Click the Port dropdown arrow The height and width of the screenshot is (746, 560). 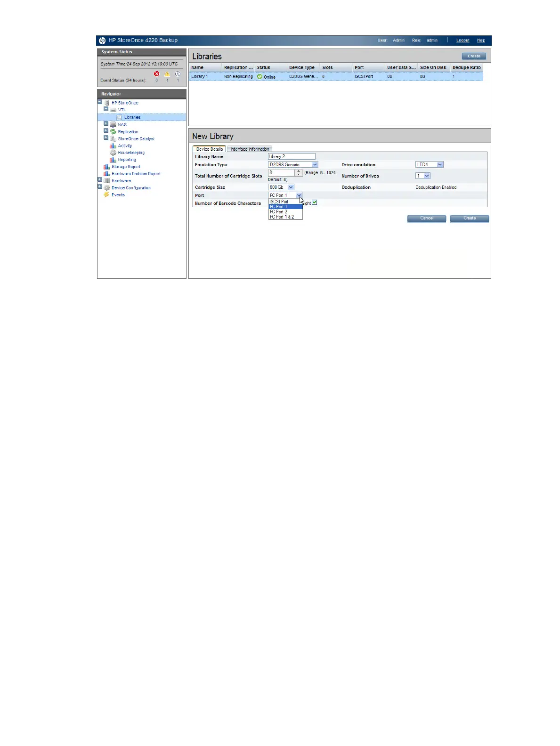click(299, 195)
